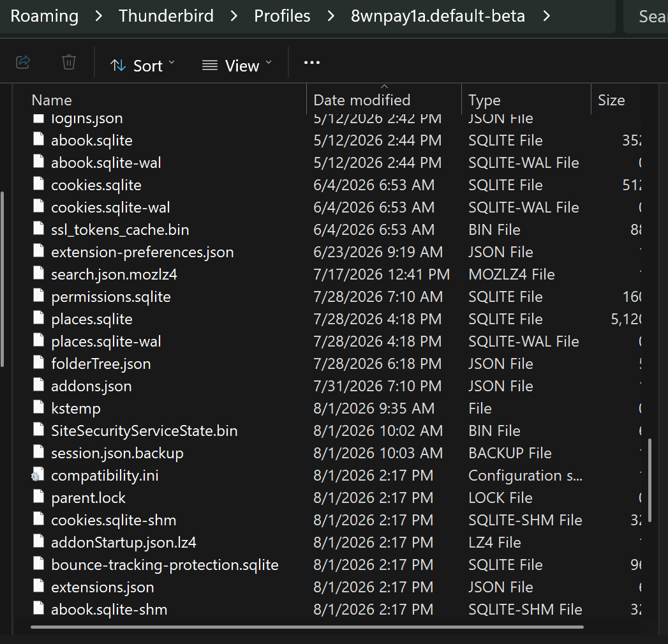Open the Sort dropdown menu
The image size is (668, 644).
point(142,66)
